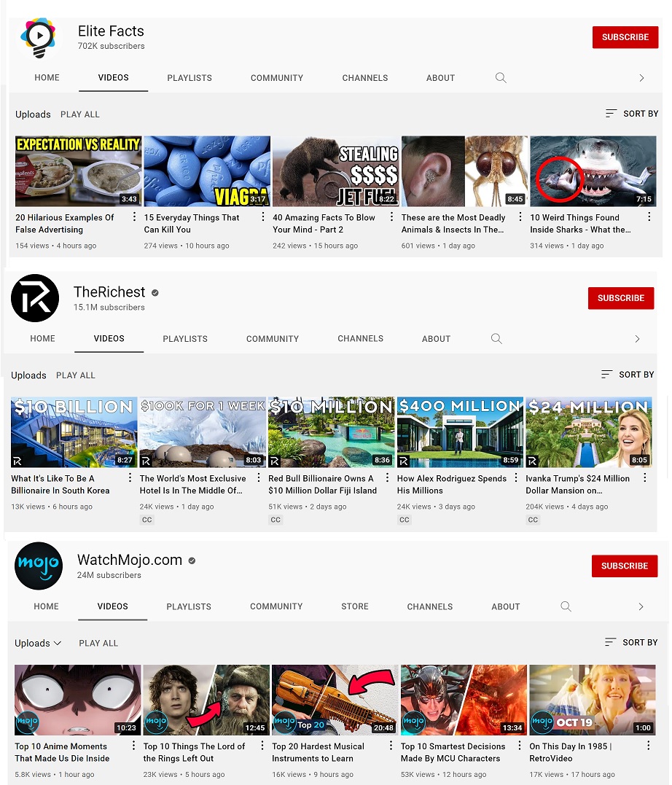Open options for Most Deadly Animals video
The width and height of the screenshot is (672, 785).
(x=520, y=216)
